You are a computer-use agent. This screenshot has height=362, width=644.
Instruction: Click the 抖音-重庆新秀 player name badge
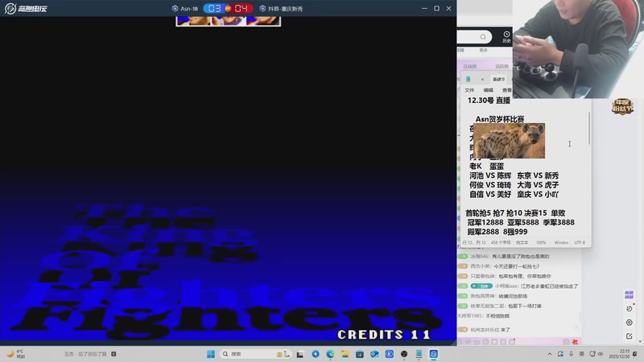pos(281,9)
